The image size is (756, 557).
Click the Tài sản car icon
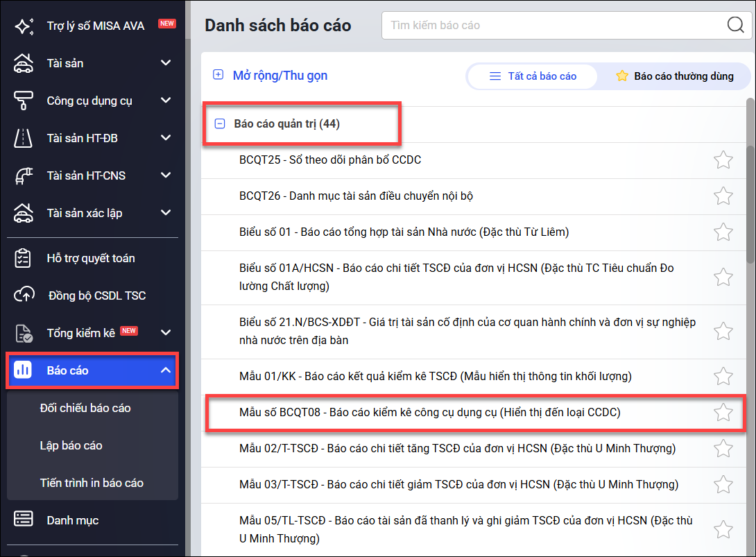24,63
